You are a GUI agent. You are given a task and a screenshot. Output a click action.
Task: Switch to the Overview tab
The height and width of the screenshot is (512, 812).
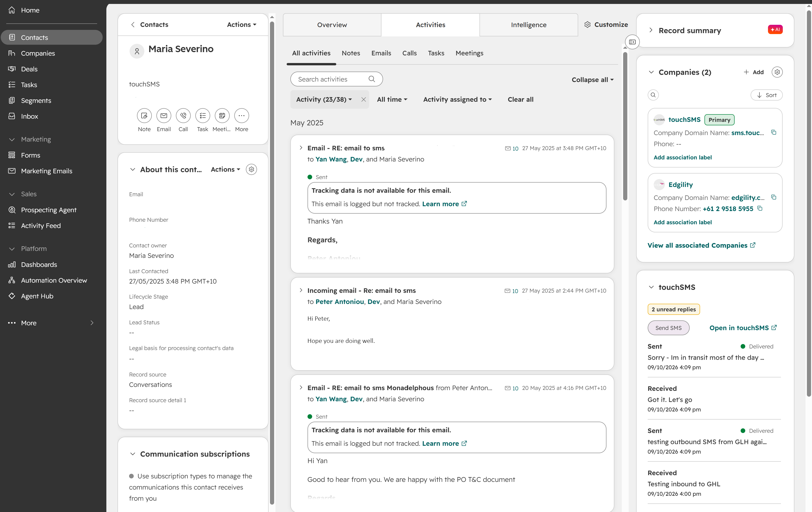pos(332,25)
